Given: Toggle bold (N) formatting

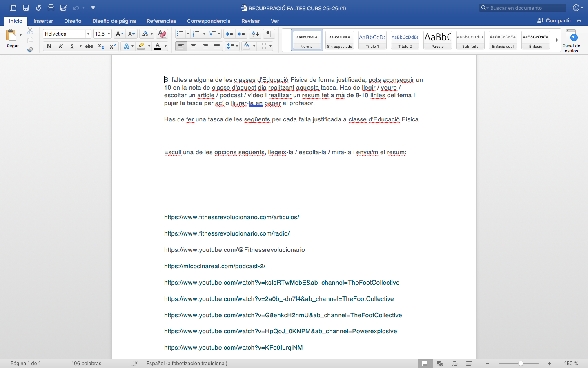Looking at the screenshot, I should [49, 46].
